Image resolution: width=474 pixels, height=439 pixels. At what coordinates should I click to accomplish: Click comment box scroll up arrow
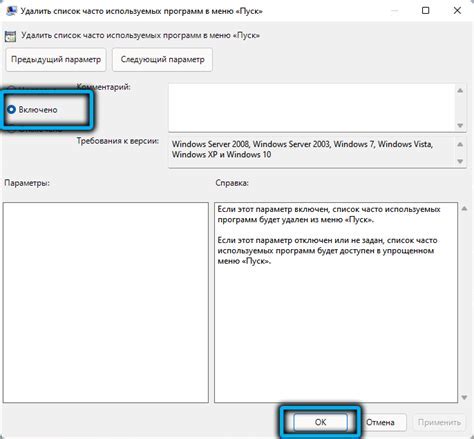tap(460, 91)
